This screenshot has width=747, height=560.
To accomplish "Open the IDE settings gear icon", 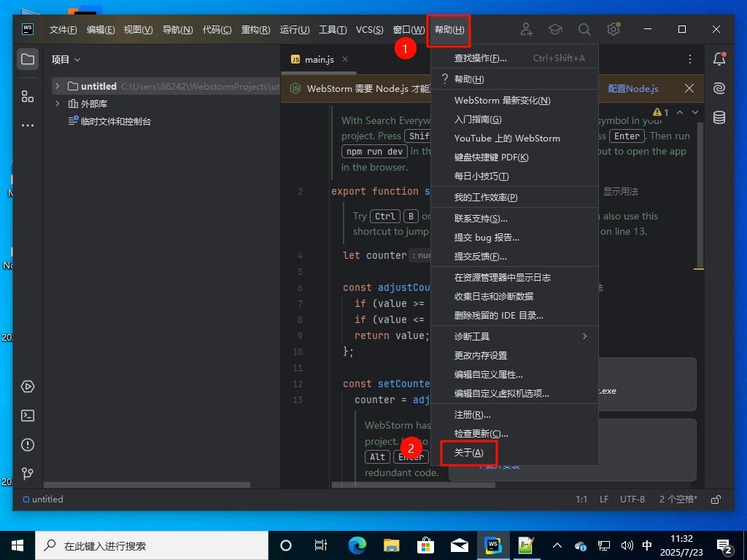I will coord(614,29).
